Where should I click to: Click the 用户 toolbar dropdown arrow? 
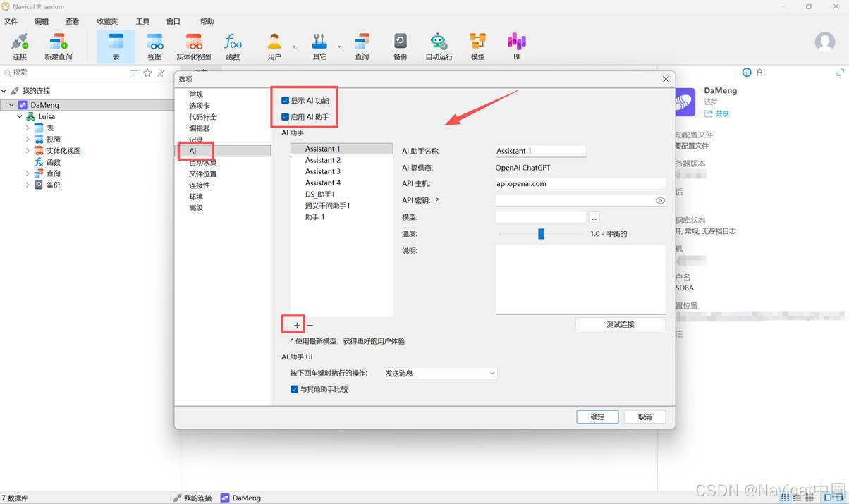coord(294,47)
